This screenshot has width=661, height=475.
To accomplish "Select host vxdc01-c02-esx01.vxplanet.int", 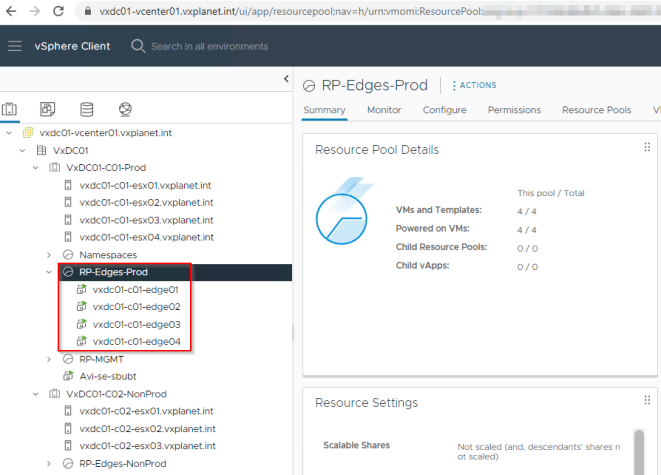I will click(x=146, y=411).
